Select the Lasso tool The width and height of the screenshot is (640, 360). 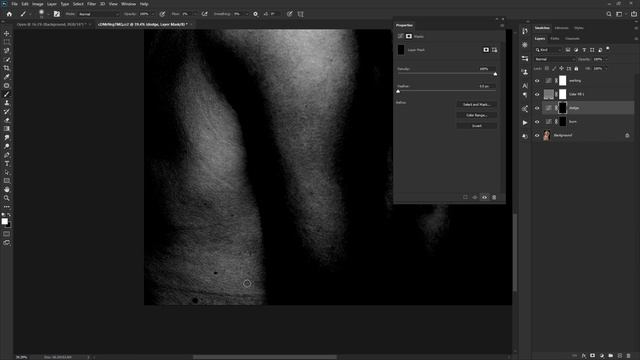pyautogui.click(x=7, y=51)
